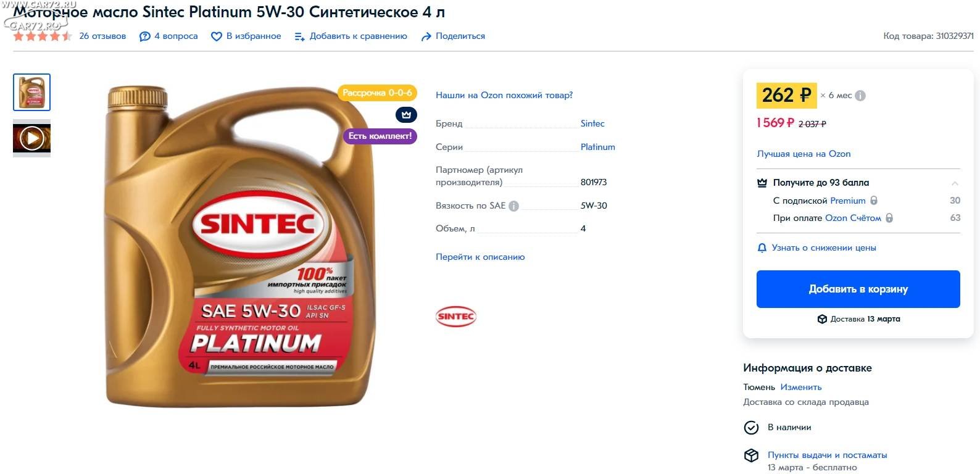The height and width of the screenshot is (474, 980).
Task: Select the first product photo thumbnail
Action: [x=31, y=93]
